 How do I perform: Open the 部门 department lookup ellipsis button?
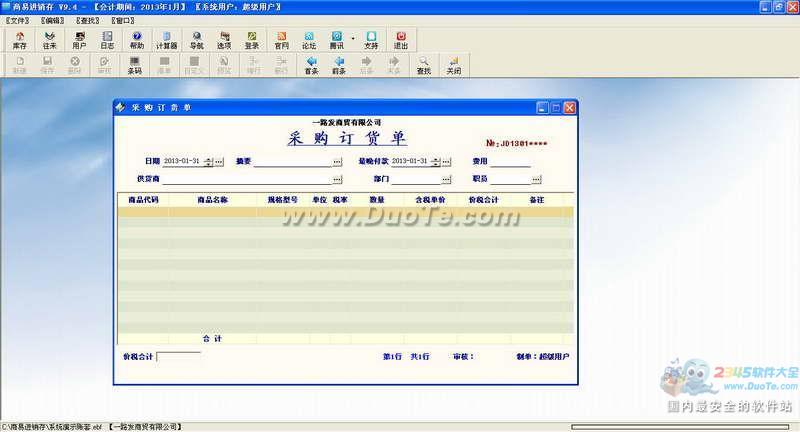point(446,180)
